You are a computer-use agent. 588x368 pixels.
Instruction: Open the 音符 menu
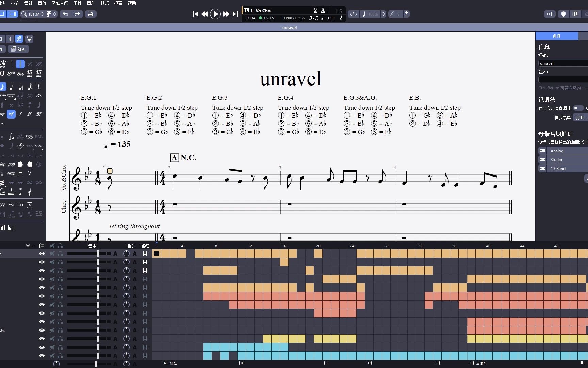click(29, 3)
